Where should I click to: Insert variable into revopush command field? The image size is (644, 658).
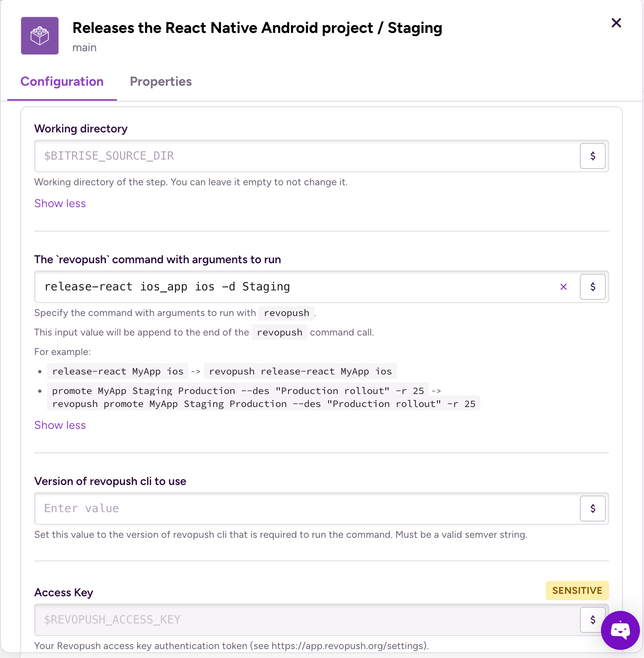(592, 287)
